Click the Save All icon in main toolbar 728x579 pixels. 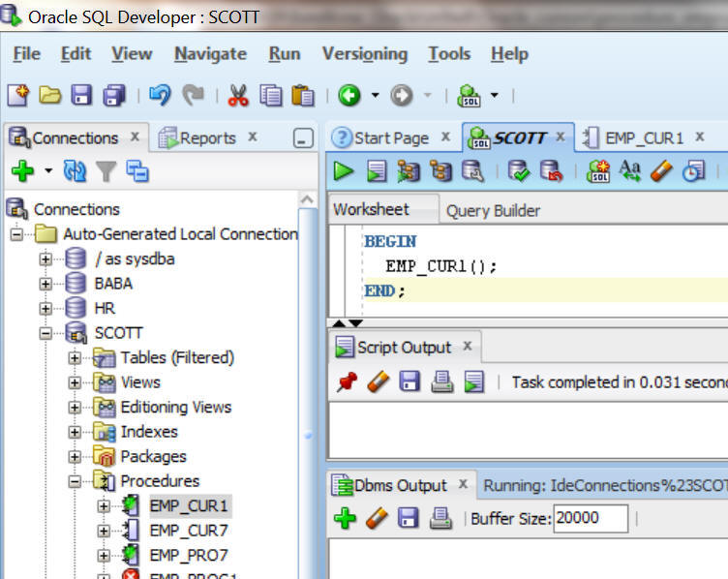tap(114, 95)
